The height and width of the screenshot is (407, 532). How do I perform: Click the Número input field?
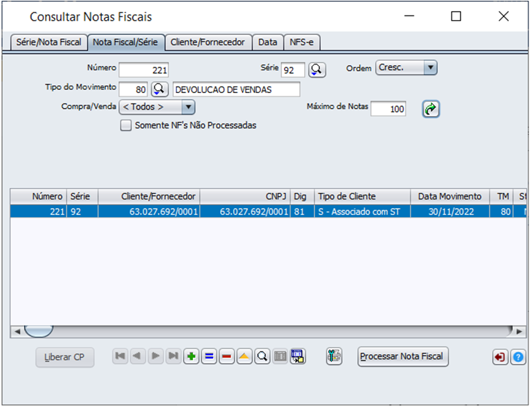tap(144, 70)
